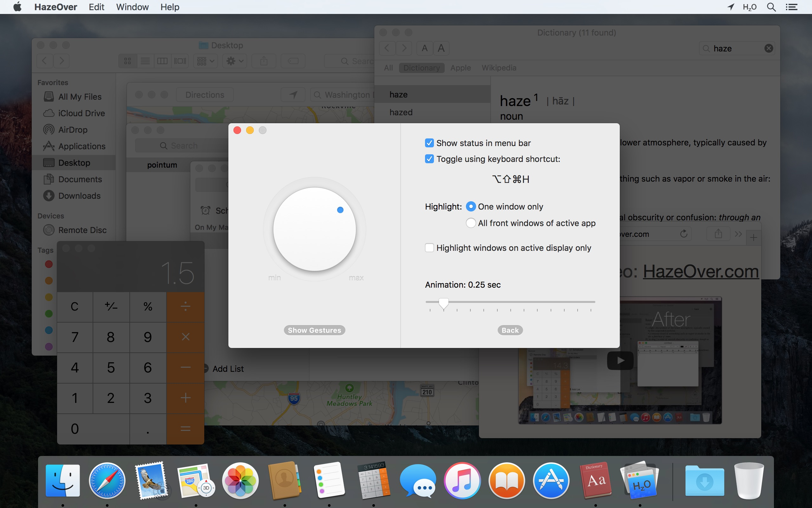
Task: Open Contacts book icon in Dock
Action: [285, 480]
